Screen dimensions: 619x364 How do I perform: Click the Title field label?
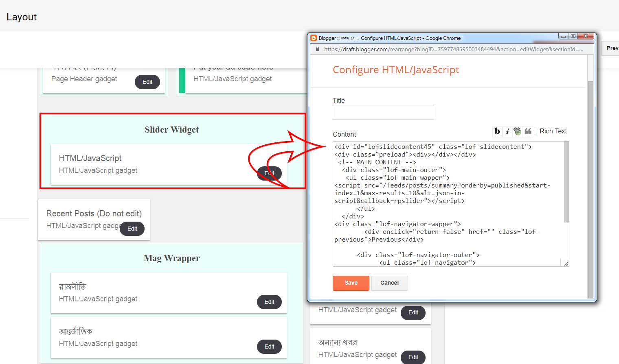click(x=339, y=100)
